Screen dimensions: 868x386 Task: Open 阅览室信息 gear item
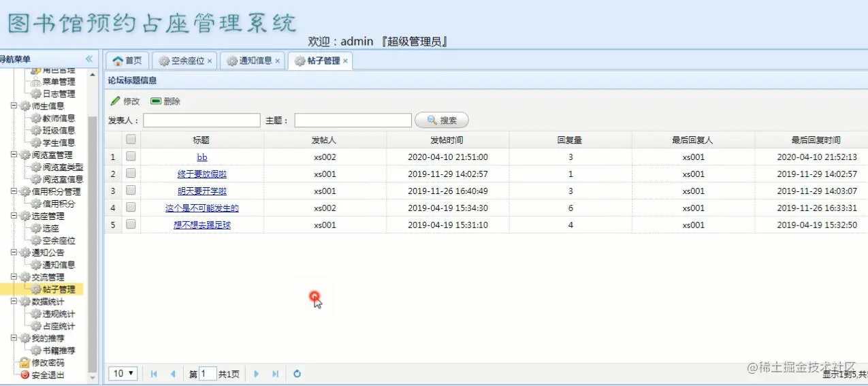click(57, 180)
